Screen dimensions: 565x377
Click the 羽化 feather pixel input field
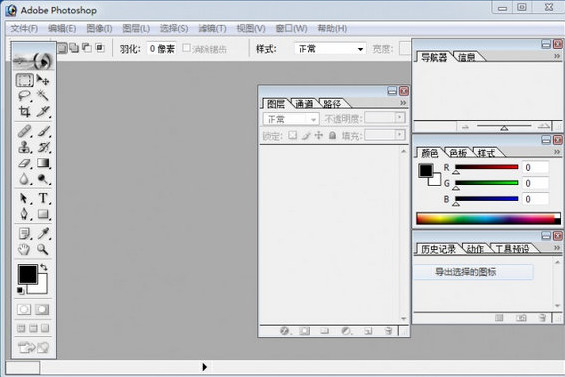pos(162,49)
